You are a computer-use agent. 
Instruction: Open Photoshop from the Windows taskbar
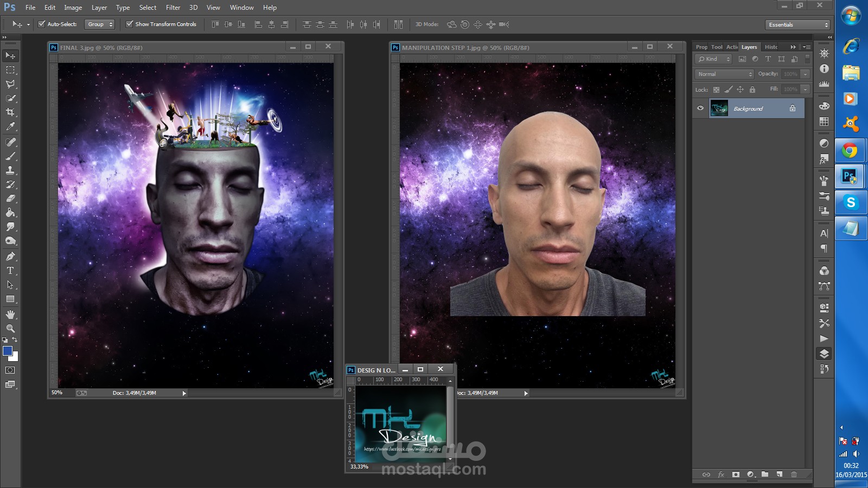coord(849,176)
